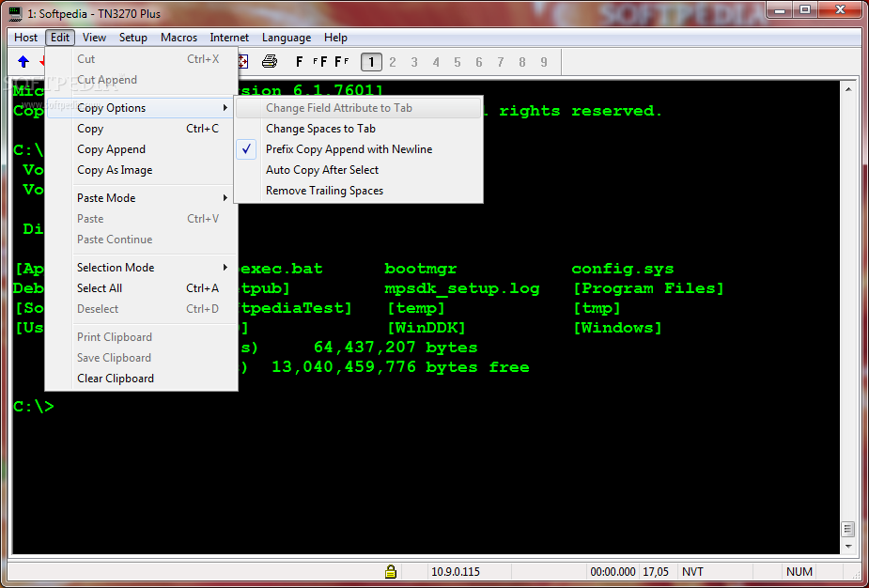Choose Copy As Image entry
The image size is (869, 588).
coord(141,170)
